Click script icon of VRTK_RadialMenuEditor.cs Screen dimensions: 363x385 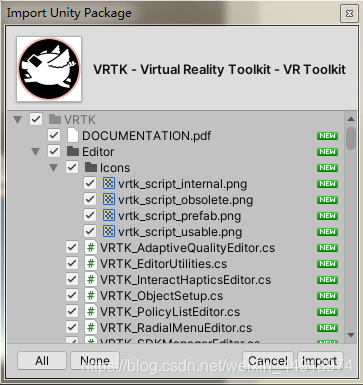tap(91, 327)
